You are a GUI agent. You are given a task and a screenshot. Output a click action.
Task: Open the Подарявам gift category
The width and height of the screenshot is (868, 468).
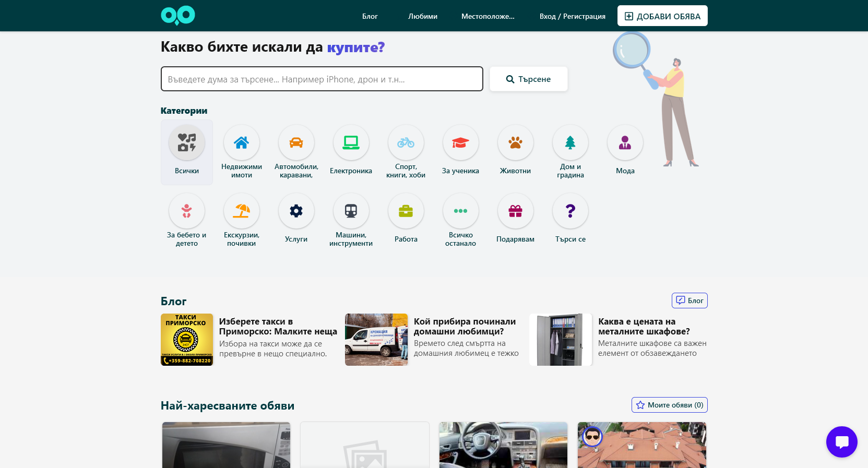pos(515,211)
